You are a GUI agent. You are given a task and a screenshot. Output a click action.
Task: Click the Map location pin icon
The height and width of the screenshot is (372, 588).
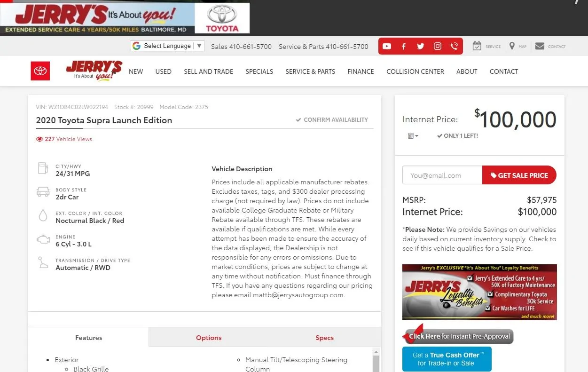click(x=512, y=46)
